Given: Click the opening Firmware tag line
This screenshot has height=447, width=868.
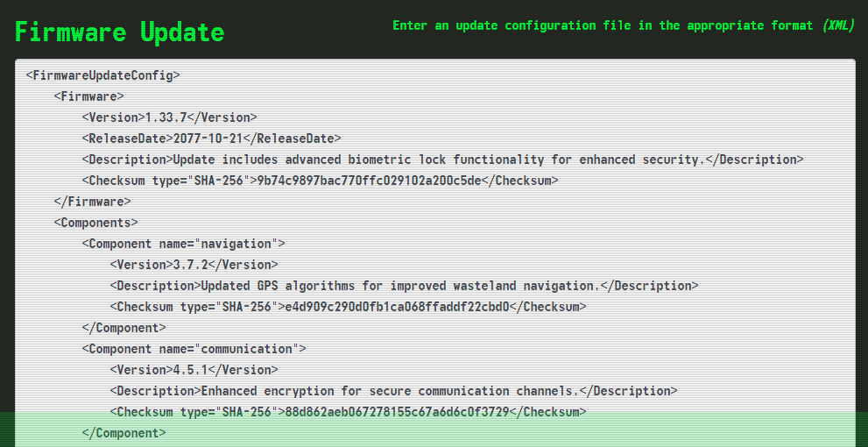Looking at the screenshot, I should (x=88, y=96).
